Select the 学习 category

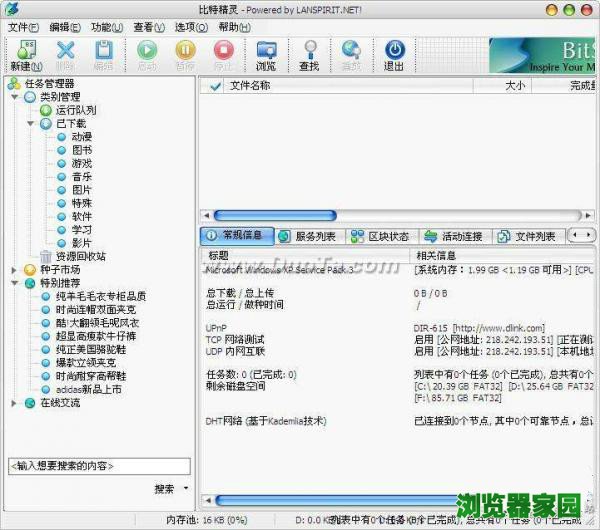coord(82,230)
